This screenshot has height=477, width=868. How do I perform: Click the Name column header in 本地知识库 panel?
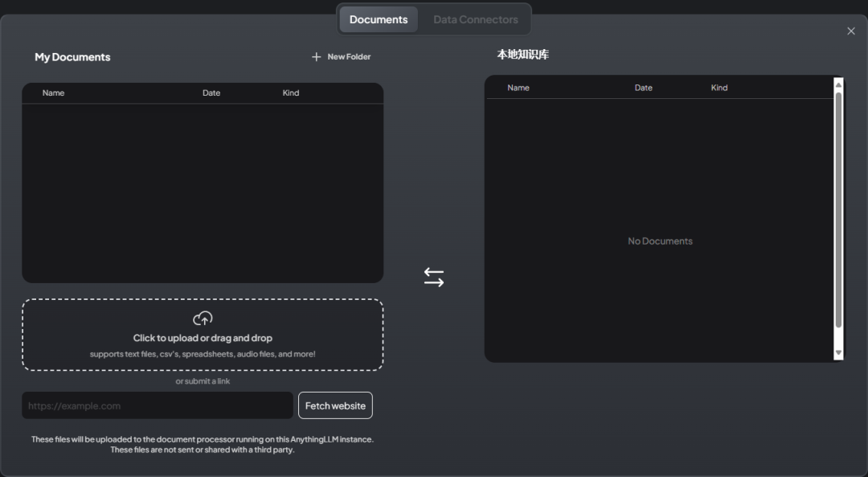518,88
